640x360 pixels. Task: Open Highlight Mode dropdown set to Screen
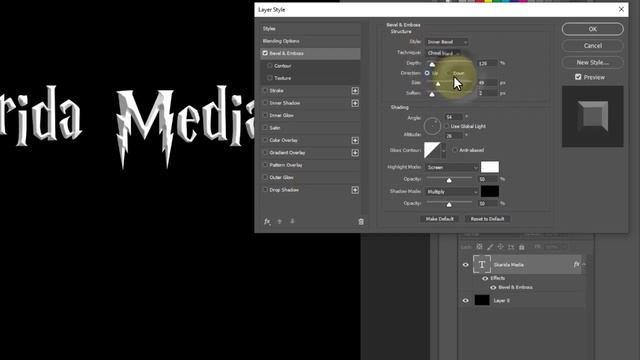452,167
